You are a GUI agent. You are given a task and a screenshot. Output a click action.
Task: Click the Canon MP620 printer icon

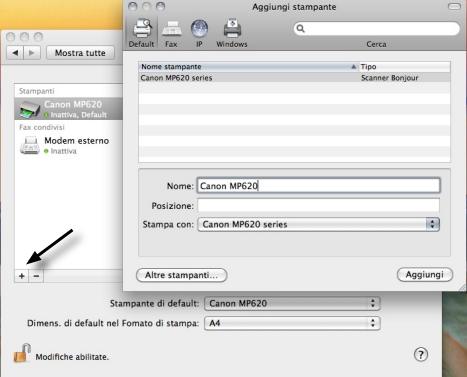[29, 109]
